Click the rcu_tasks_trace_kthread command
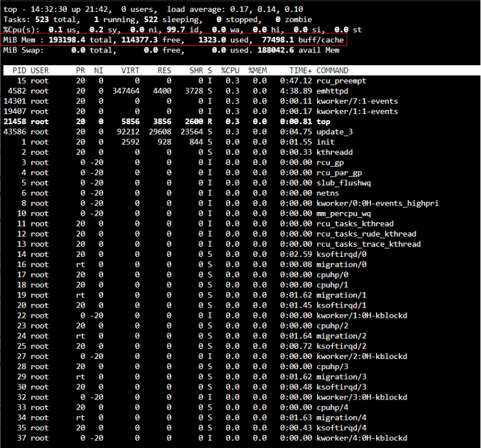Image resolution: width=481 pixels, height=448 pixels. click(x=368, y=244)
